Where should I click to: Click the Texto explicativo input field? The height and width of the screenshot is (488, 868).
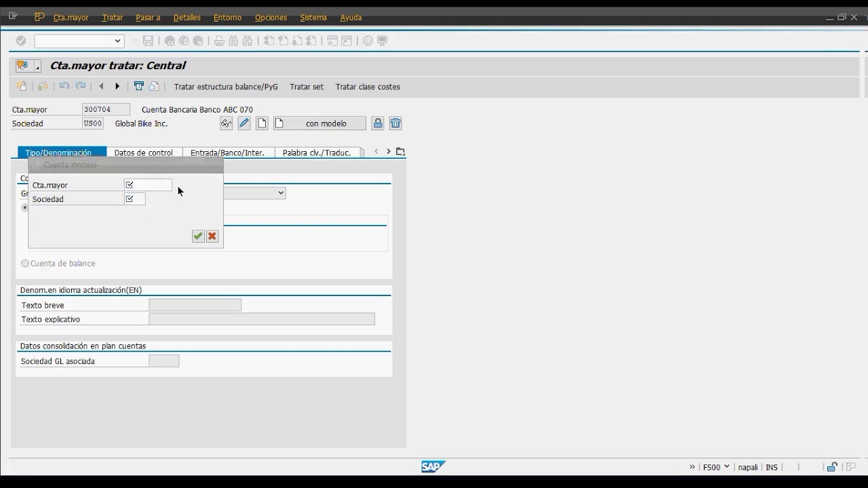pos(262,319)
